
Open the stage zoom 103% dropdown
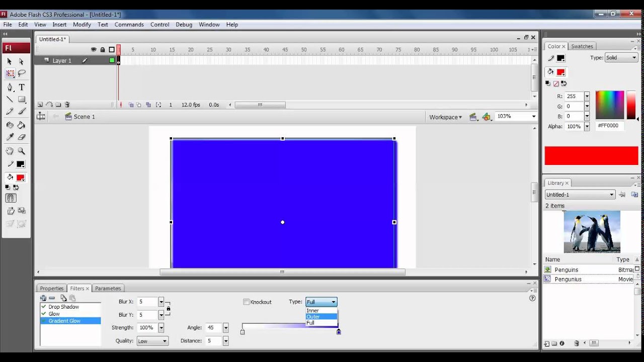(533, 116)
